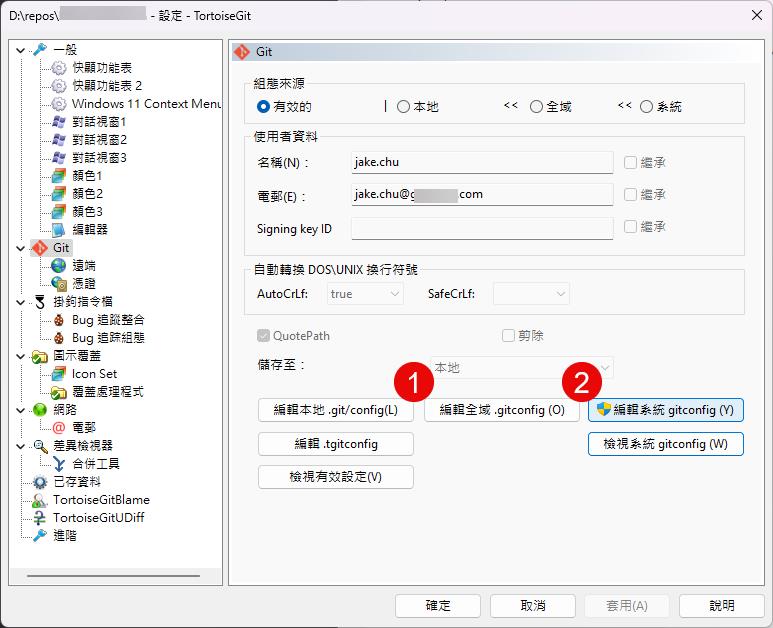This screenshot has width=773, height=628.
Task: Click the window icon beside 對話視窗3
Action: point(59,158)
